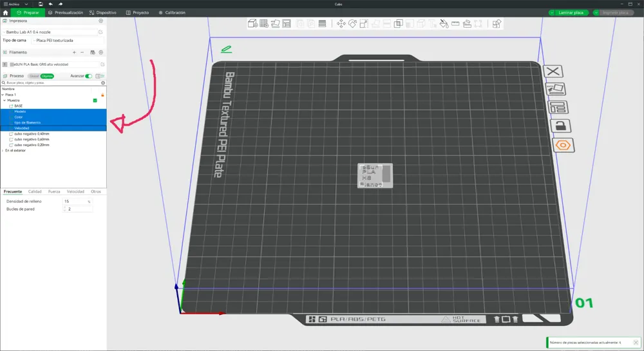
Task: Click the plate's remove X icon
Action: (x=553, y=71)
